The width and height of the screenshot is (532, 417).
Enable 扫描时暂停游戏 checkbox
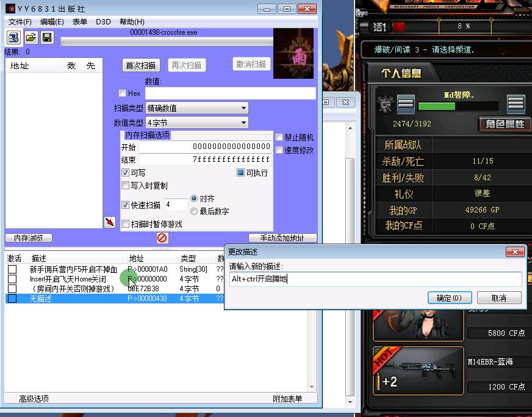[125, 224]
